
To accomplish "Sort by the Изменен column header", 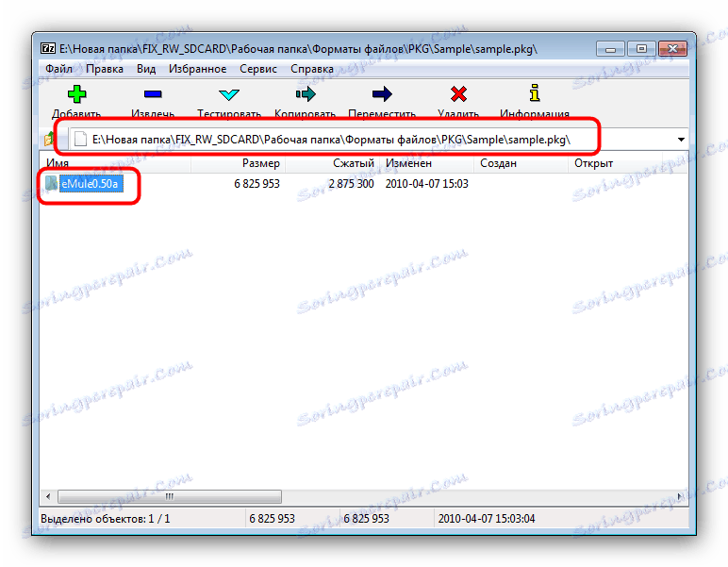I will [426, 163].
